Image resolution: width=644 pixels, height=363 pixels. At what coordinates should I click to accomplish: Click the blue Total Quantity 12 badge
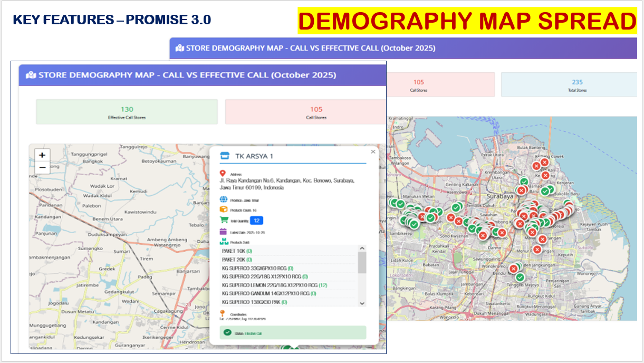coord(256,221)
